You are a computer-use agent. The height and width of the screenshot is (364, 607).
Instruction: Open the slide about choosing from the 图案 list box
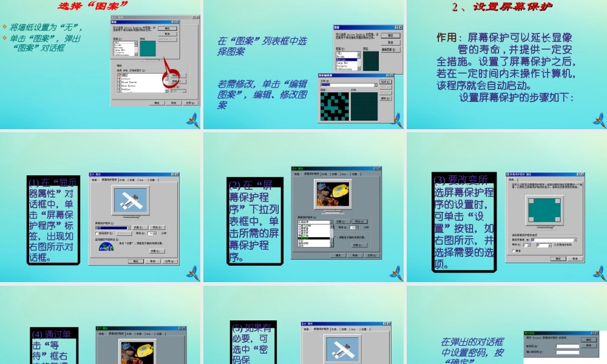click(304, 64)
